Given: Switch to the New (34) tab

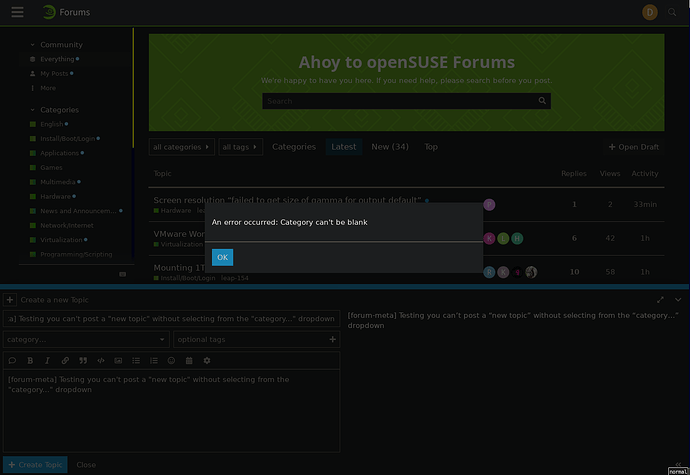Looking at the screenshot, I should tap(390, 147).
